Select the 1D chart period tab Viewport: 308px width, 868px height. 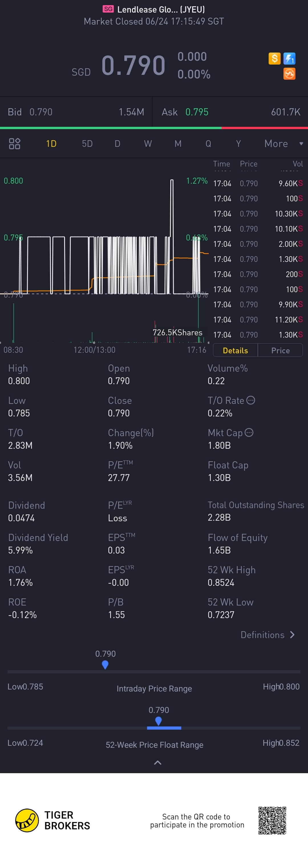51,144
